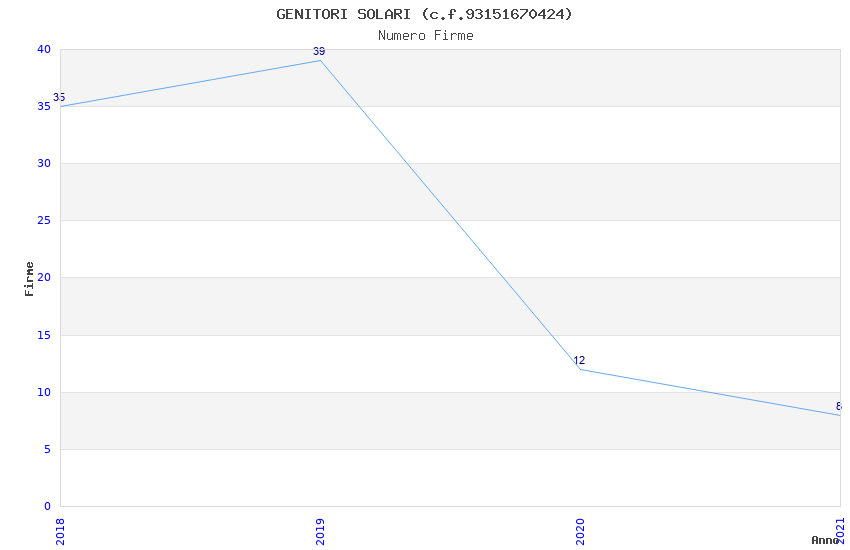
Task: Click the 2019 x-axis year label
Action: [320, 530]
